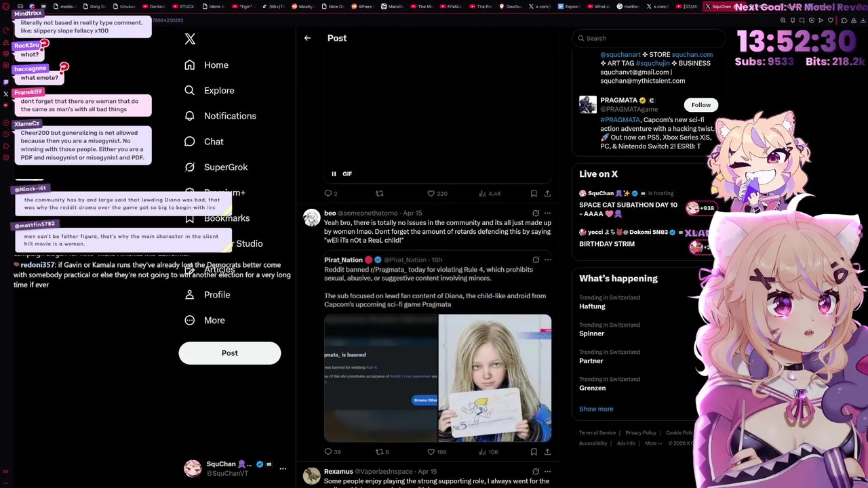868x488 pixels.
Task: Open Terms of Service footer link
Action: coord(597,433)
